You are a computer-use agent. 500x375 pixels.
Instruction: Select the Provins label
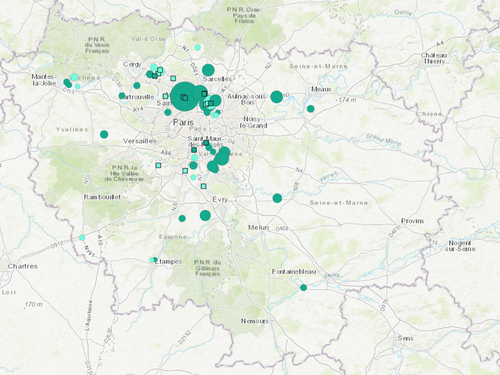413,221
